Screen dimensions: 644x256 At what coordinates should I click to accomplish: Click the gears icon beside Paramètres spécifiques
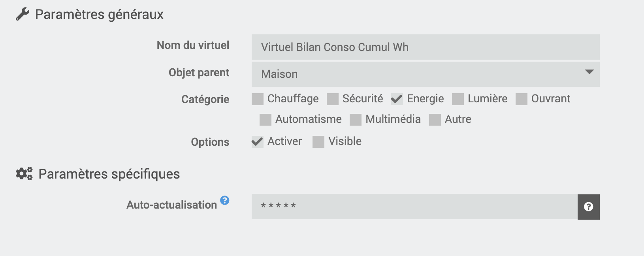pyautogui.click(x=24, y=173)
